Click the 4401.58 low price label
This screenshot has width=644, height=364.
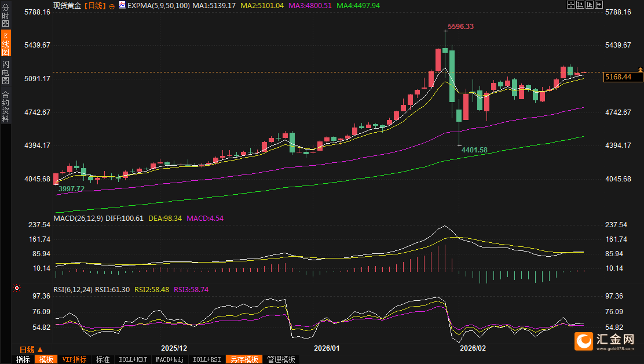click(474, 150)
